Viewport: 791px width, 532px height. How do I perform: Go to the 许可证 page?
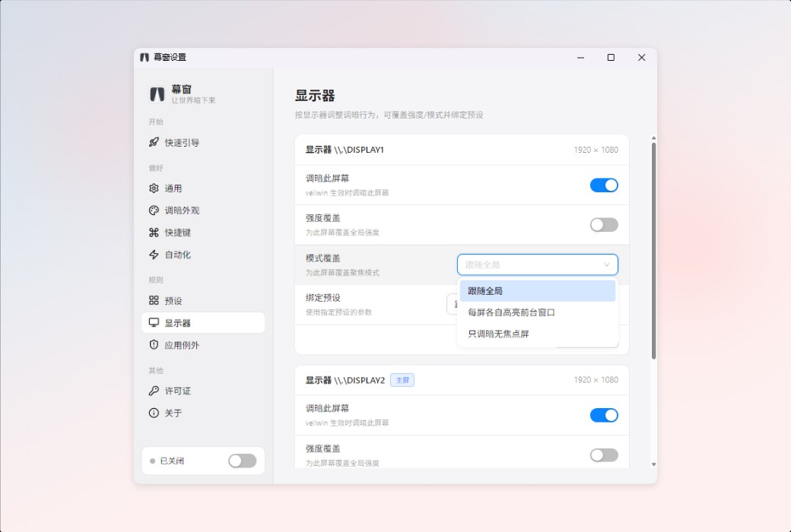203,391
